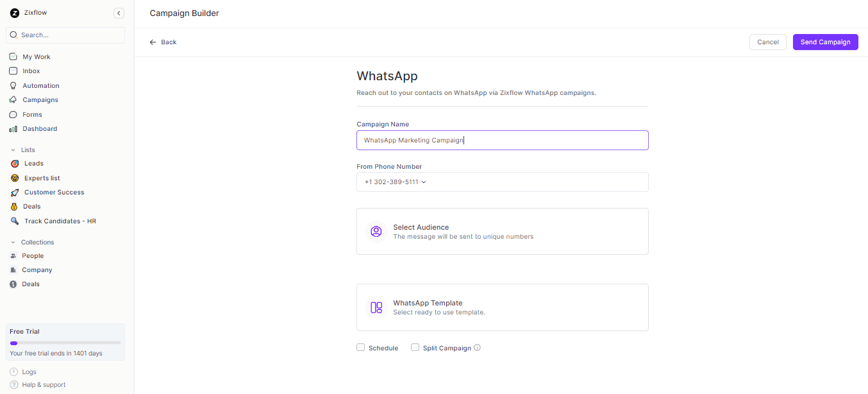
Task: Click the Send Campaign button
Action: click(x=825, y=42)
